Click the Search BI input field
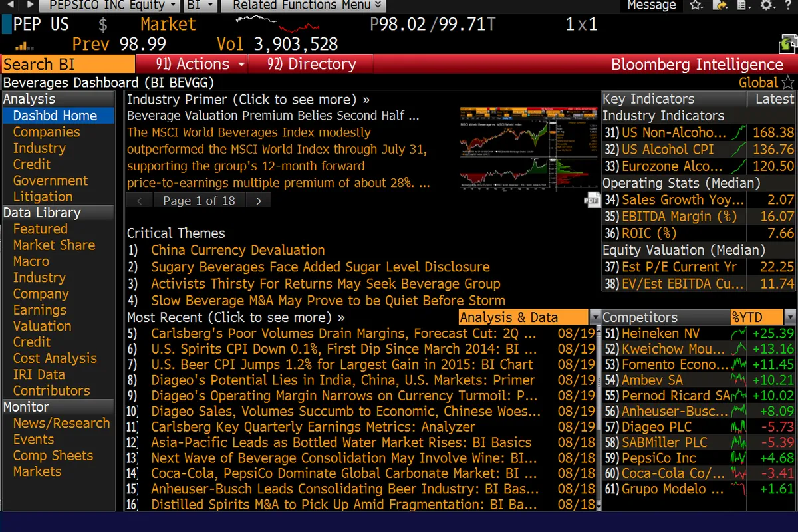Image resolution: width=798 pixels, height=532 pixels. (68, 64)
